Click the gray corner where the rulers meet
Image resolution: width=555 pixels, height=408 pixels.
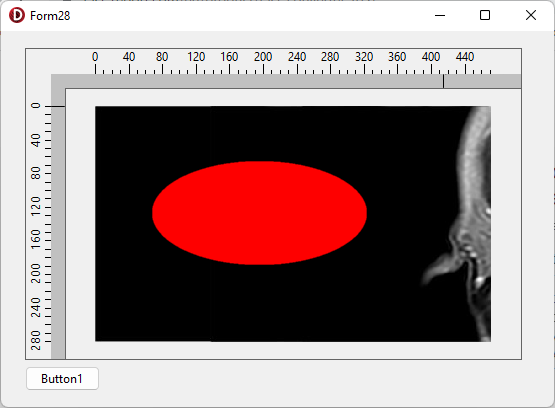[58, 81]
